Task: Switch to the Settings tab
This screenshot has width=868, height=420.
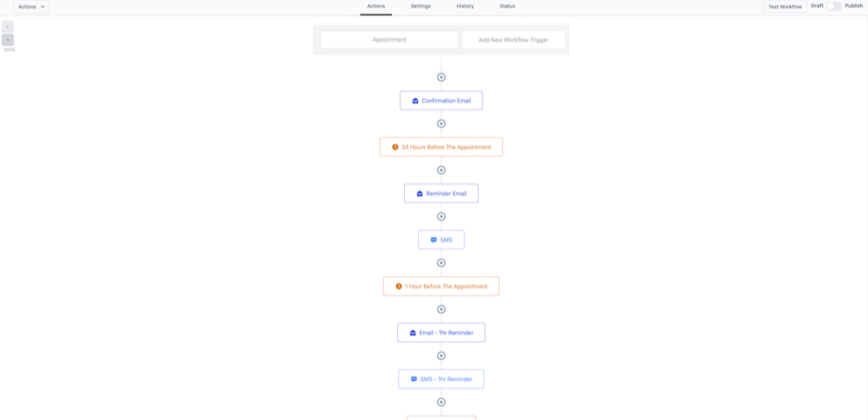Action: (421, 6)
